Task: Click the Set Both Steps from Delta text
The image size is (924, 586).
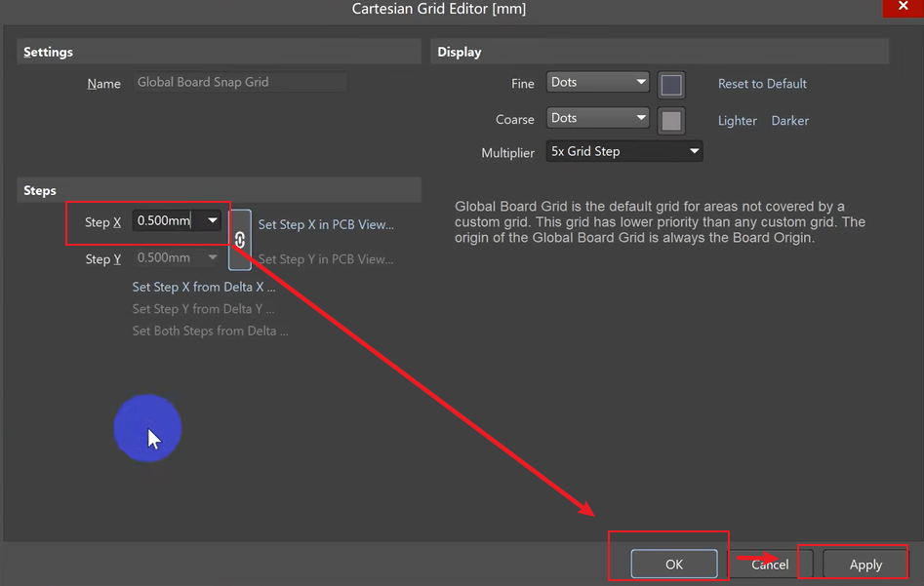Action: coord(210,331)
